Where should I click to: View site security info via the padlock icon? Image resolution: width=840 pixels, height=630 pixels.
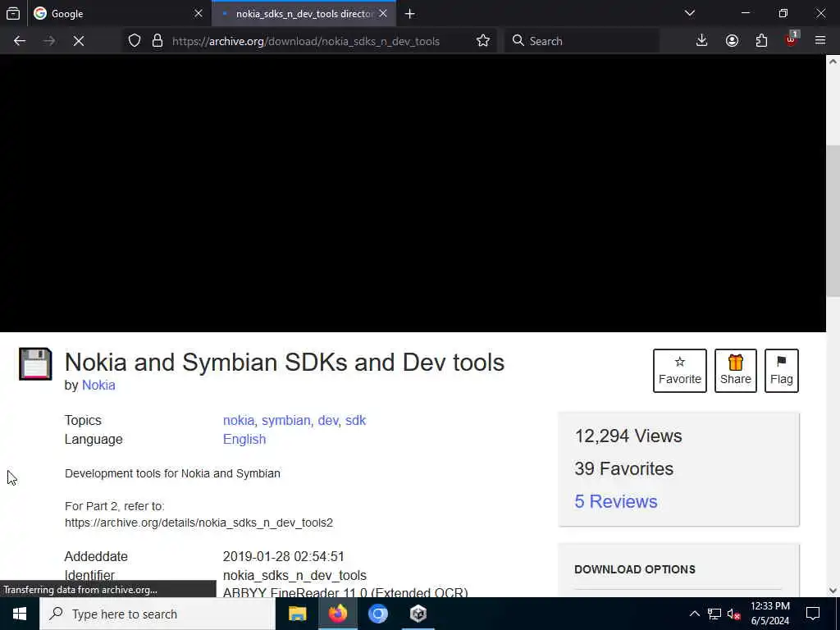click(x=157, y=41)
